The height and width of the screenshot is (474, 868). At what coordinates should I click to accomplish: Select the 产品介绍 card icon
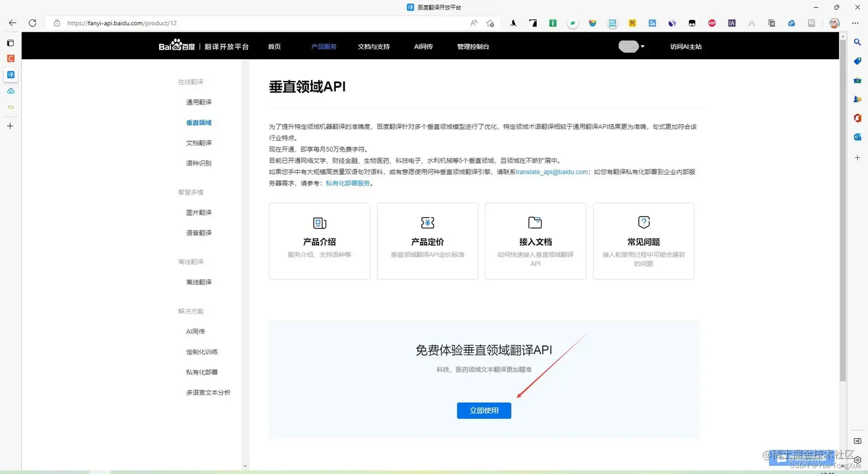319,222
